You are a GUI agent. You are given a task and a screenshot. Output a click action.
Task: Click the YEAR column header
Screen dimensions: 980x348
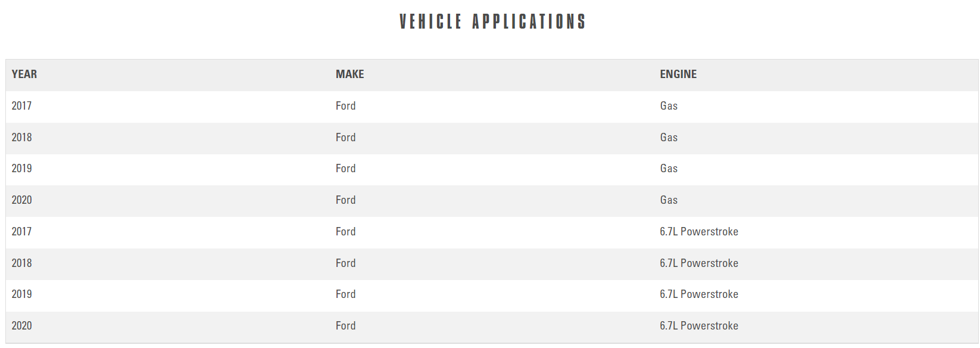(x=24, y=74)
